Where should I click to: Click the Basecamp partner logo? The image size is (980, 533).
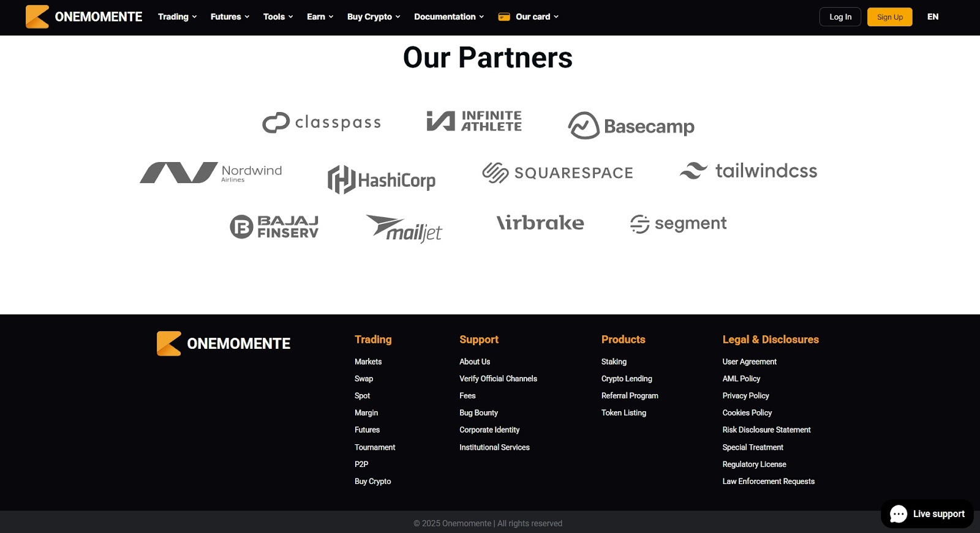[x=631, y=126]
